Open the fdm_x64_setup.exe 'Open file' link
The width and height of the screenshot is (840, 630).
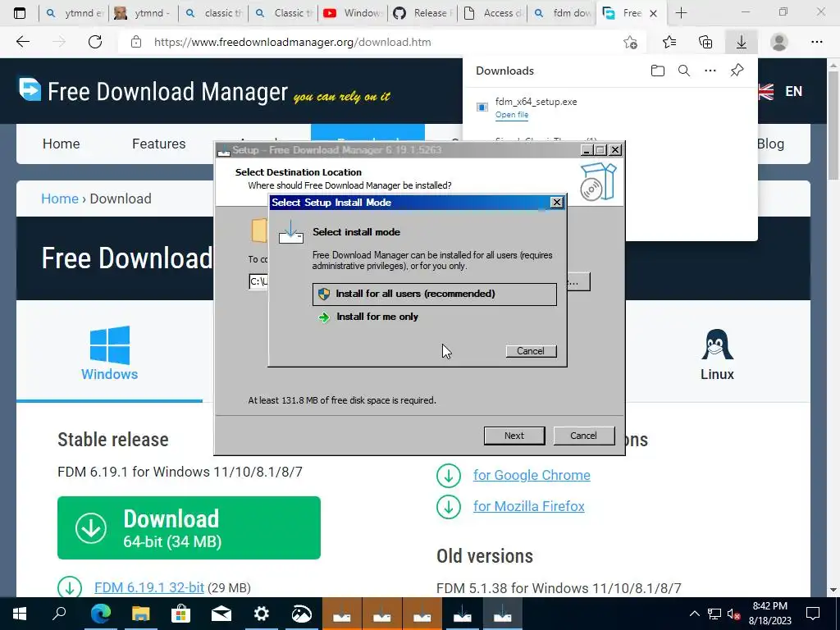[x=512, y=115]
